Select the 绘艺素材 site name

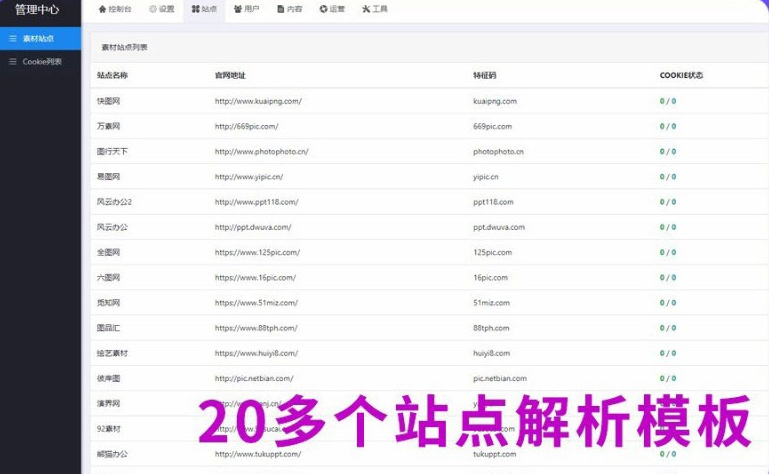point(112,353)
